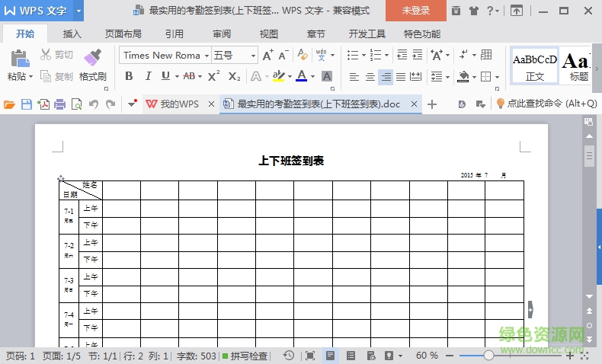Viewport: 602px width, 364px height.
Task: Click the zoom slider handle
Action: tap(488, 356)
